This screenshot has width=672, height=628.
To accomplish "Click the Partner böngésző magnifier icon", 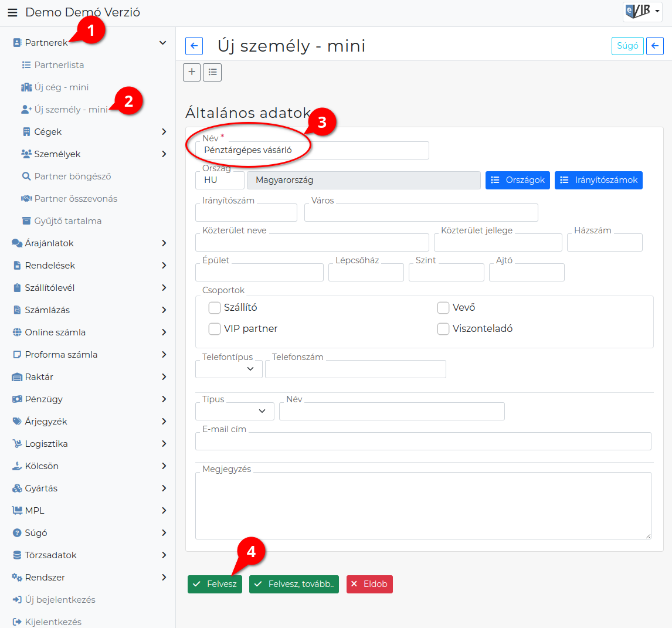I will click(x=26, y=176).
